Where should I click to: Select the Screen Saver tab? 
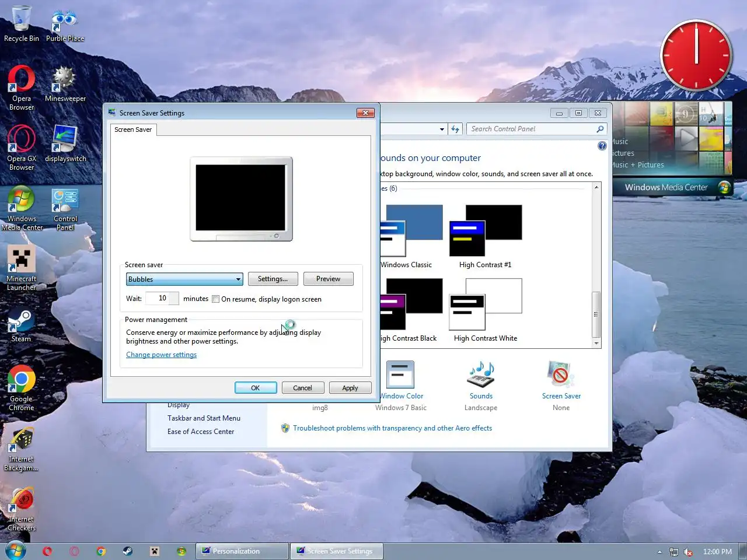point(133,129)
